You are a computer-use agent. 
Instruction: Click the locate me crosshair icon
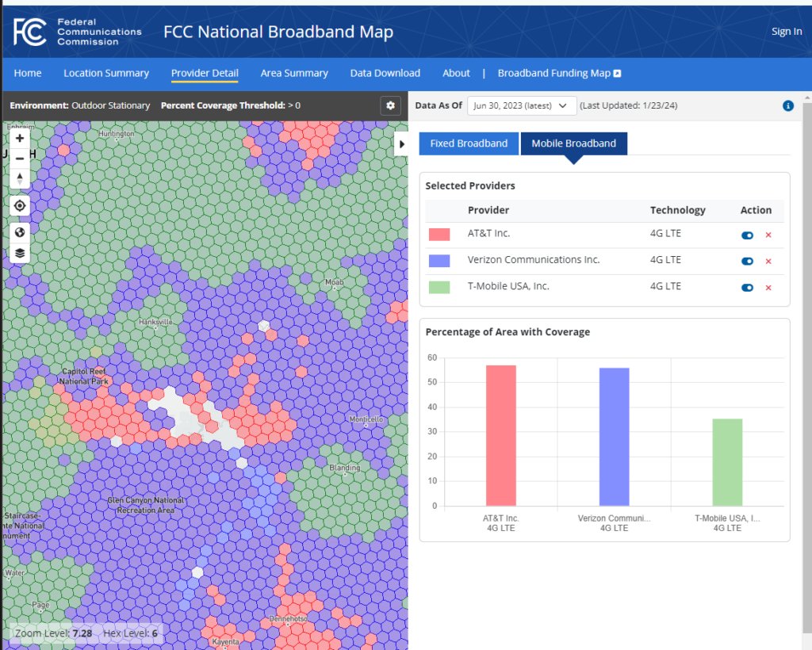click(20, 206)
